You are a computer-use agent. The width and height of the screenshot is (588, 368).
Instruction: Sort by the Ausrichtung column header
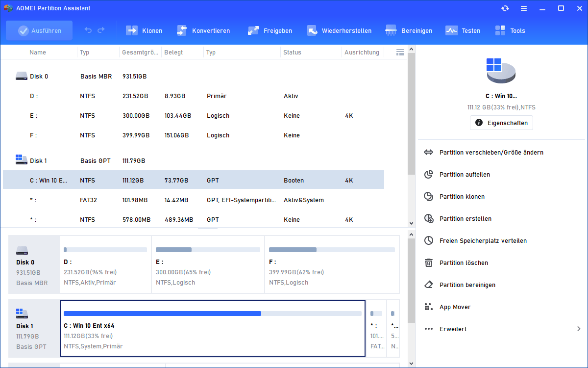pyautogui.click(x=362, y=52)
